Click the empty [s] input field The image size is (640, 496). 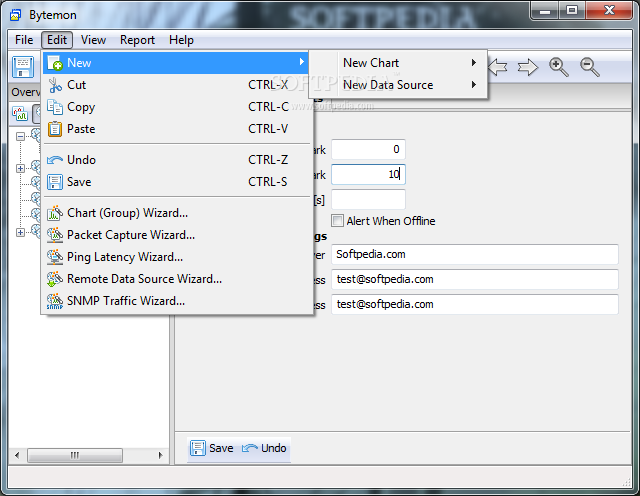click(x=368, y=199)
